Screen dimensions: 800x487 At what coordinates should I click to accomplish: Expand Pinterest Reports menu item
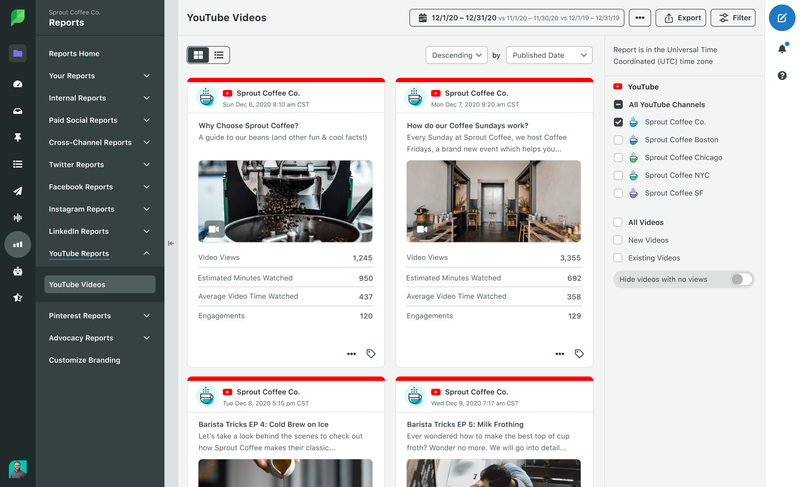(x=99, y=316)
